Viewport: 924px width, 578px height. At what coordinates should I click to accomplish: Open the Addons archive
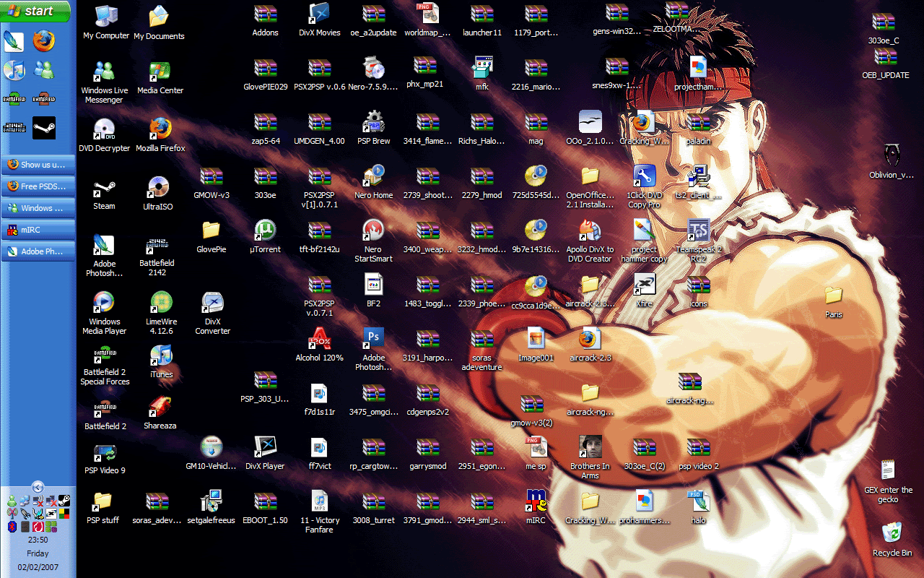265,20
